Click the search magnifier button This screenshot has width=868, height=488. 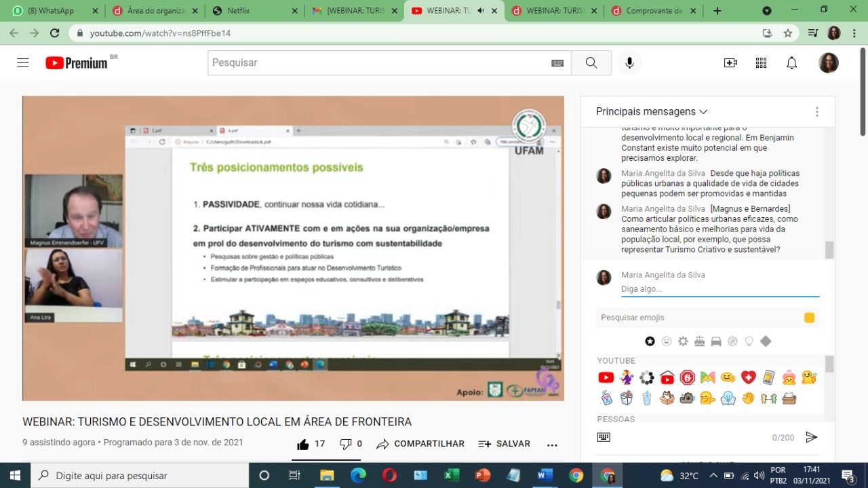click(591, 63)
